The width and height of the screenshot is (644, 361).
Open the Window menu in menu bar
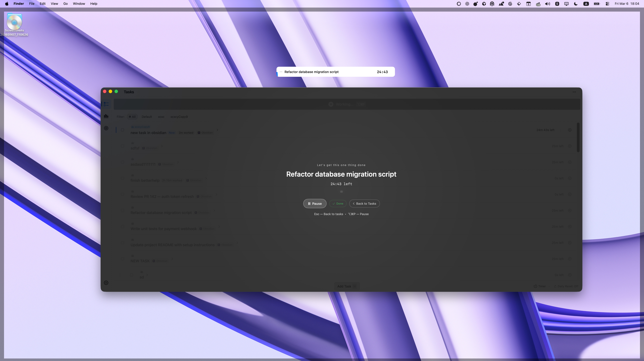[x=79, y=4]
